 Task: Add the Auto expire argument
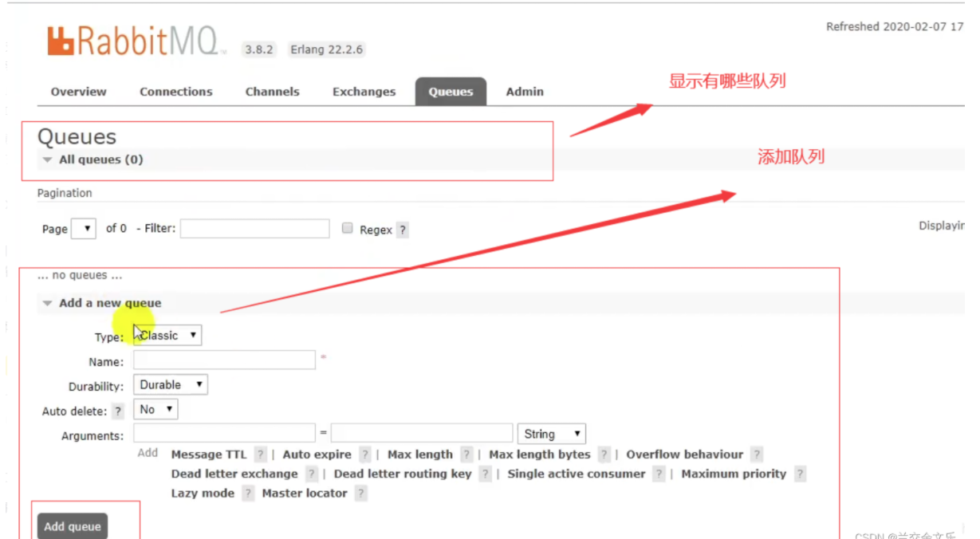(x=317, y=454)
